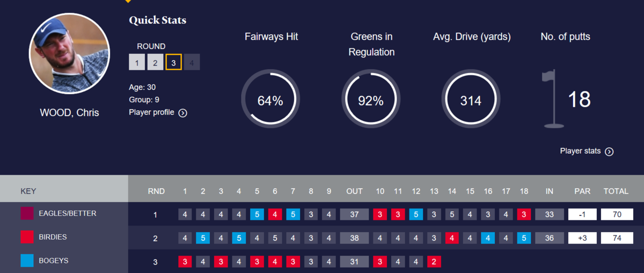Click round 2 par value +3
644x273 pixels.
582,238
